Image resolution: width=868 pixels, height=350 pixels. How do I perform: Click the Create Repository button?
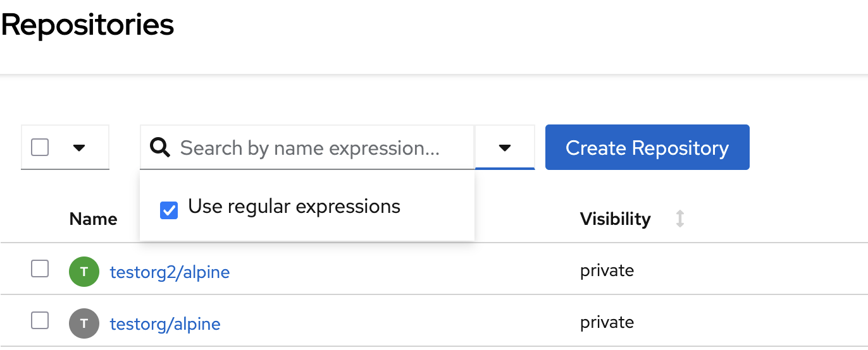pyautogui.click(x=647, y=148)
